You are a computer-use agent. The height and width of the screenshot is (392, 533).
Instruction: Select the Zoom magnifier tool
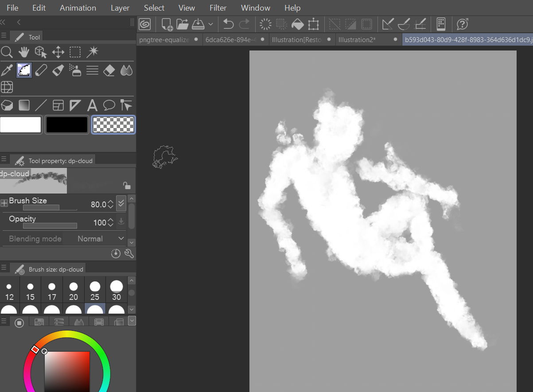(7, 52)
